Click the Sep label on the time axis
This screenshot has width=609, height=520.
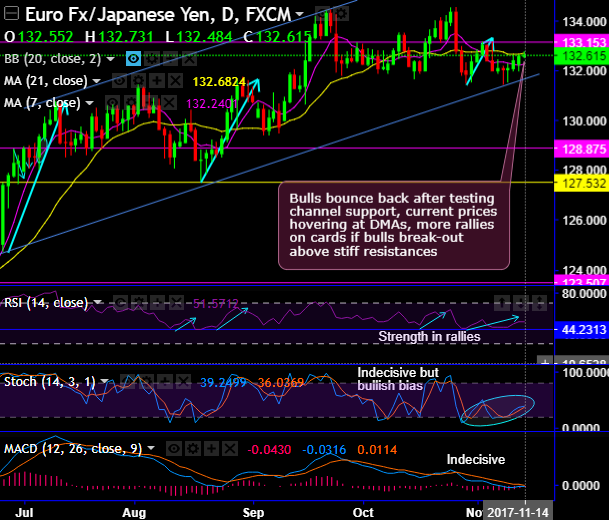pyautogui.click(x=253, y=513)
